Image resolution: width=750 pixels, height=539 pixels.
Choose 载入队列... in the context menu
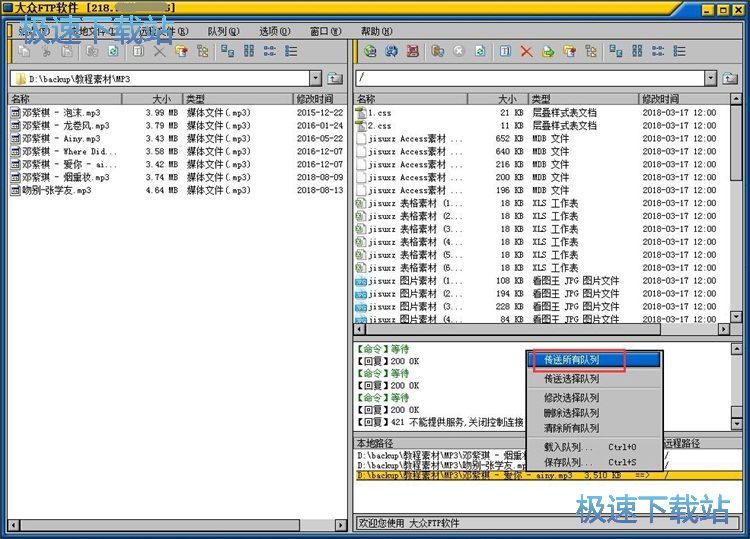point(594,447)
